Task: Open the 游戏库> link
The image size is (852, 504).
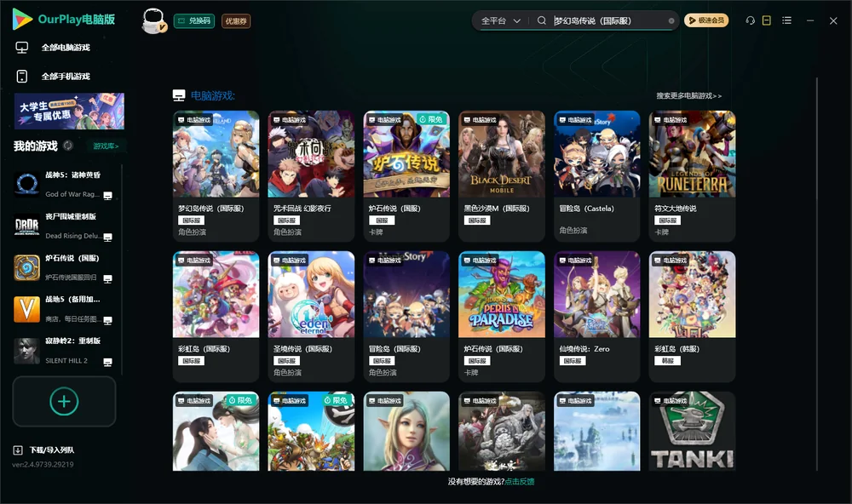Action: click(106, 146)
